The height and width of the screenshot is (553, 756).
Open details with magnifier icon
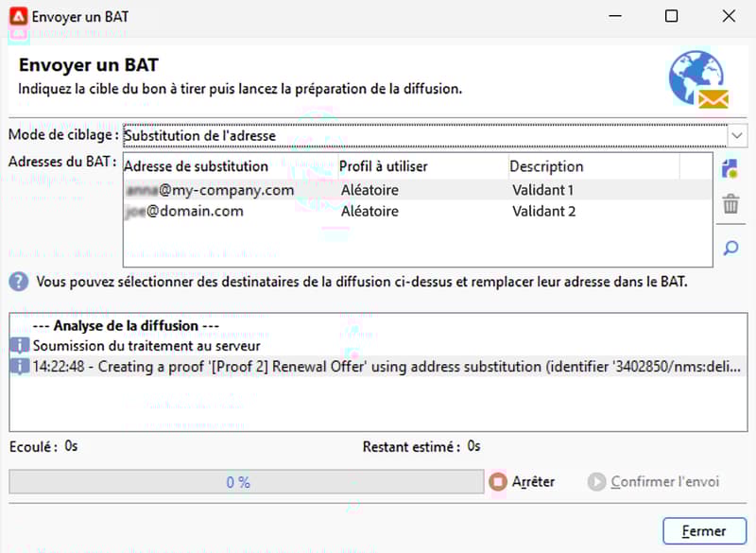tap(730, 249)
